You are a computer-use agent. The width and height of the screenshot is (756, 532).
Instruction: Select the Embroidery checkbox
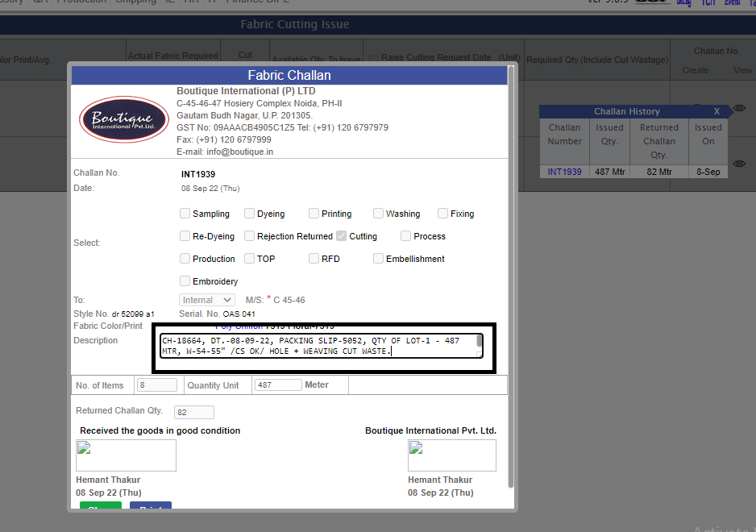point(185,281)
